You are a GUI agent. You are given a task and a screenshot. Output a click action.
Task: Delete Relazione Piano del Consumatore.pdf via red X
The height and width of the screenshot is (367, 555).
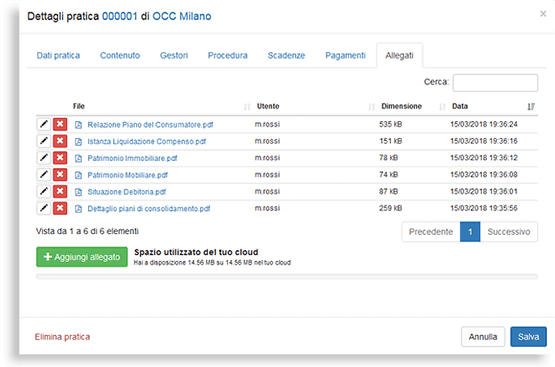60,124
